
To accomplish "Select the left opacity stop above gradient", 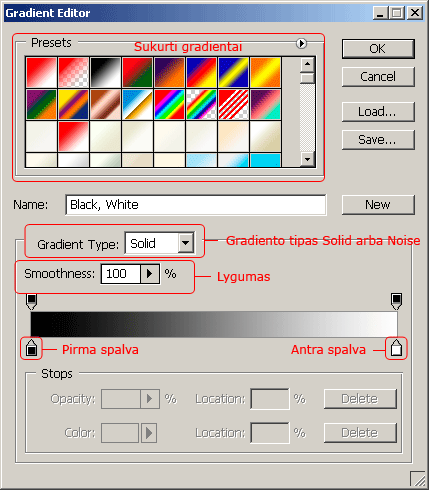I will pyautogui.click(x=31, y=302).
